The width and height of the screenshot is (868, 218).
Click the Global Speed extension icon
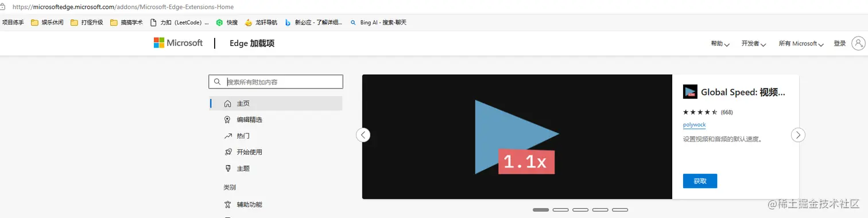pyautogui.click(x=690, y=92)
